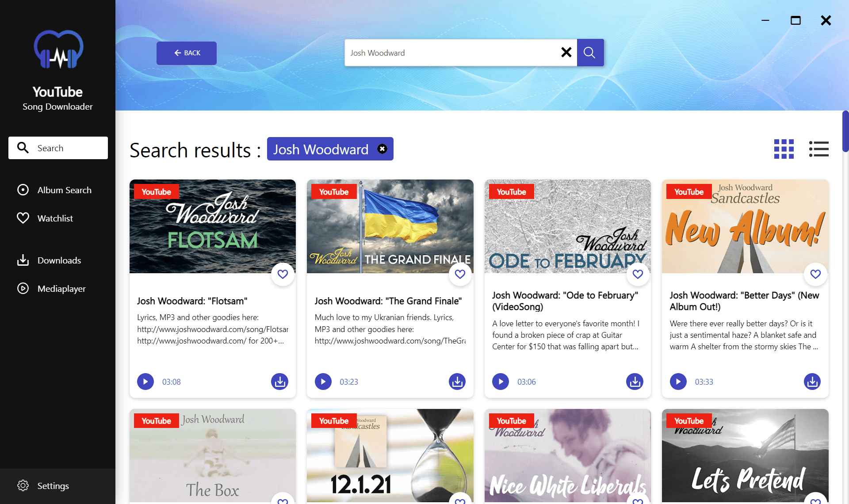The image size is (849, 504).
Task: Download "Ode to February" song
Action: [x=635, y=382]
